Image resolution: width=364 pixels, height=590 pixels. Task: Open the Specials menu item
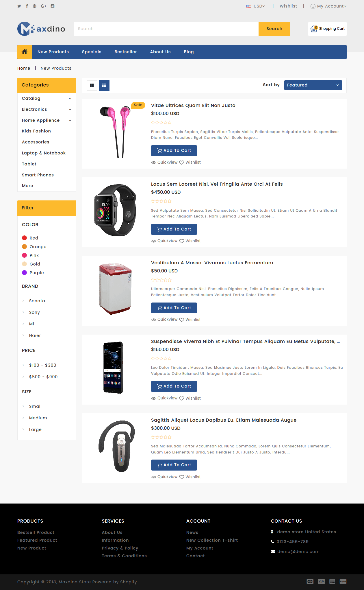(x=92, y=52)
